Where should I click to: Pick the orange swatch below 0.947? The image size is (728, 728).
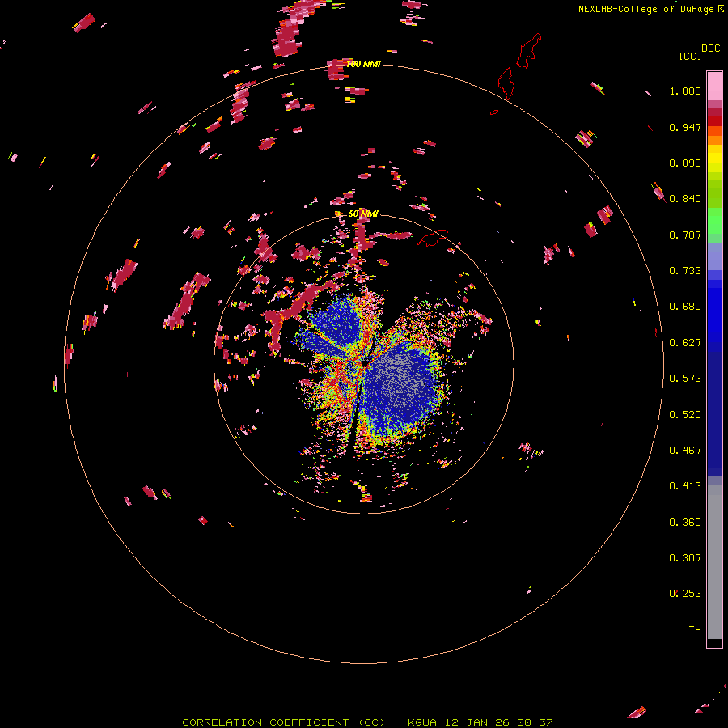[714, 140]
